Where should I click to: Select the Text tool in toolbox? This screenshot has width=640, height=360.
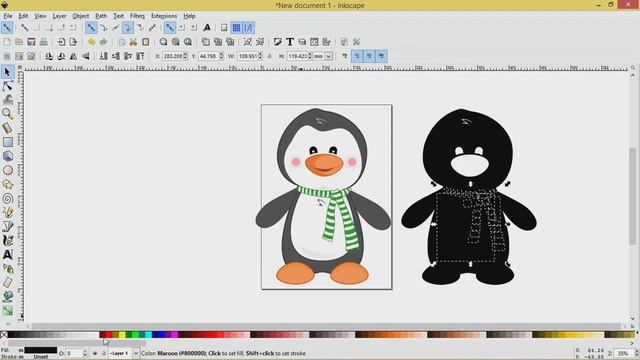click(7, 254)
